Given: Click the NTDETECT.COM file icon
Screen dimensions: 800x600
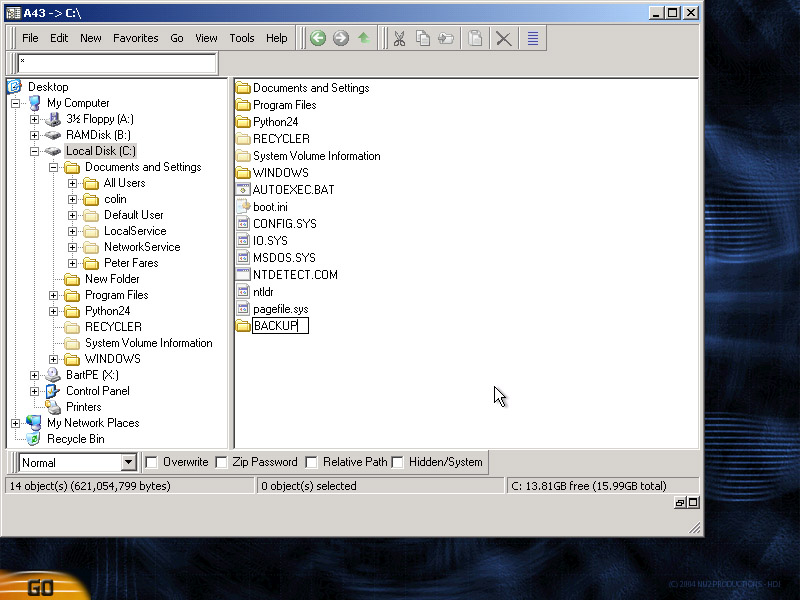Looking at the screenshot, I should (243, 274).
